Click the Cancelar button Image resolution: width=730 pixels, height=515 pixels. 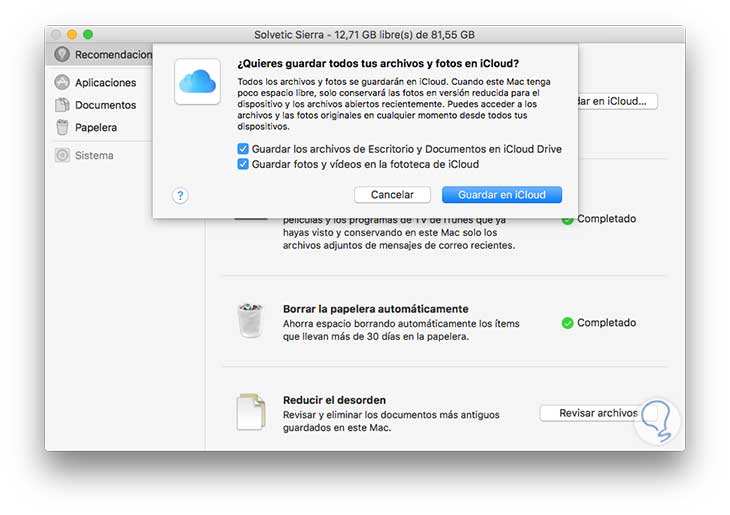392,195
